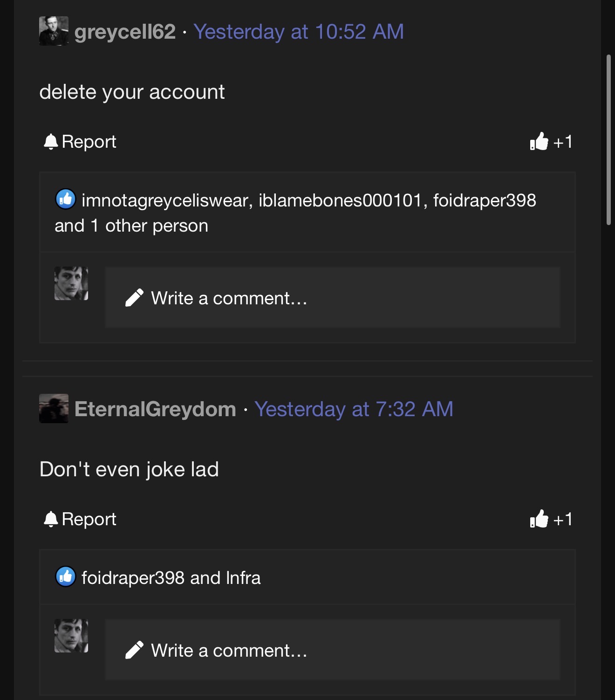
Task: Click greycell62's avatar thumbnail
Action: (54, 31)
